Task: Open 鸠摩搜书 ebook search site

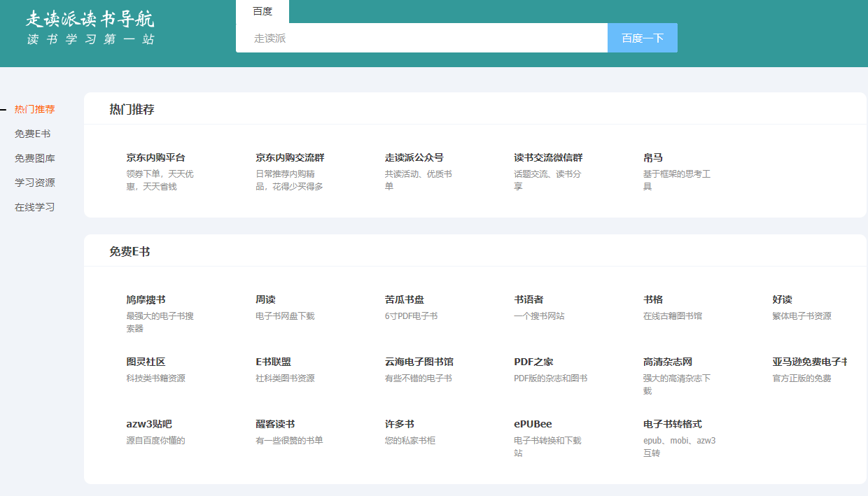Action: (146, 299)
